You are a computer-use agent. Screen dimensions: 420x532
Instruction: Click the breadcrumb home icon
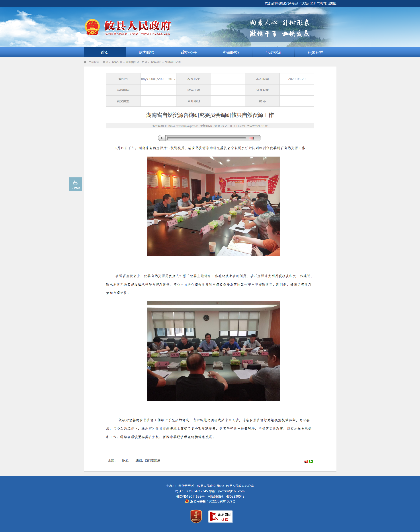point(85,62)
